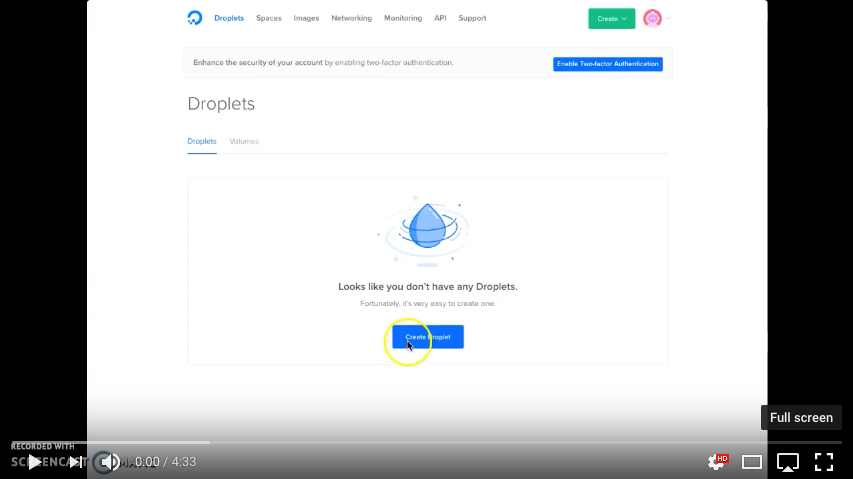Mute the video volume
Screen dimensions: 853x479
(110, 462)
